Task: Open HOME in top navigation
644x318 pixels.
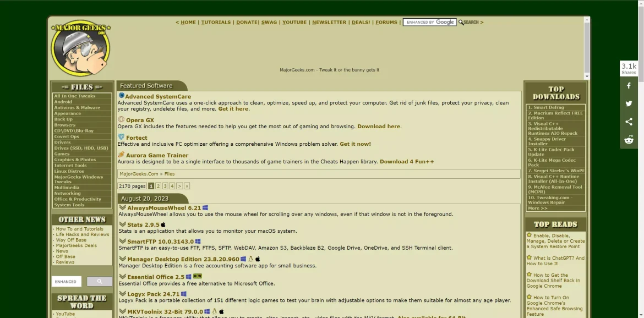Action: pyautogui.click(x=188, y=22)
